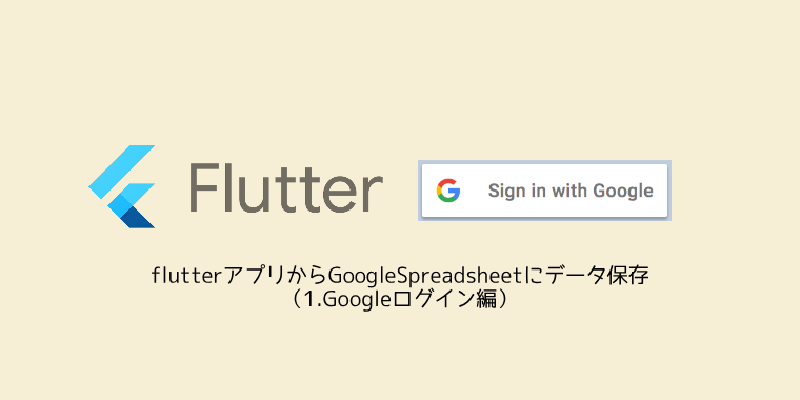The width and height of the screenshot is (800, 400).
Task: Click the title line starting with flutterアプリ
Action: 400,274
